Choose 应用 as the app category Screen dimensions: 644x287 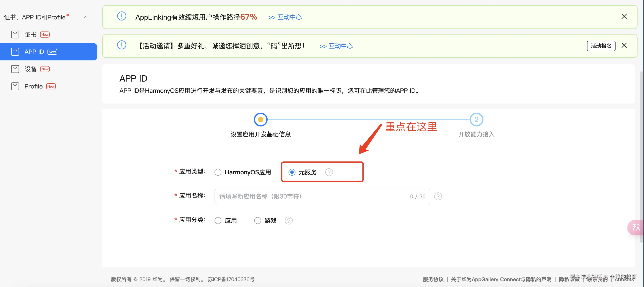[x=218, y=221]
